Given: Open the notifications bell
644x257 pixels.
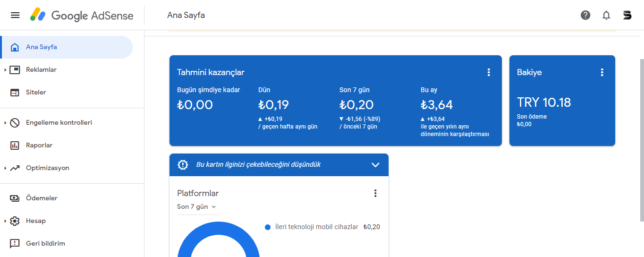Looking at the screenshot, I should (606, 15).
